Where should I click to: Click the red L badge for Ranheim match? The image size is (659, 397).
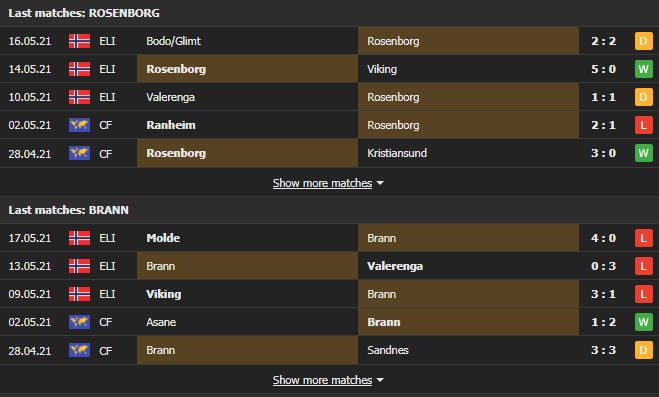pos(643,125)
